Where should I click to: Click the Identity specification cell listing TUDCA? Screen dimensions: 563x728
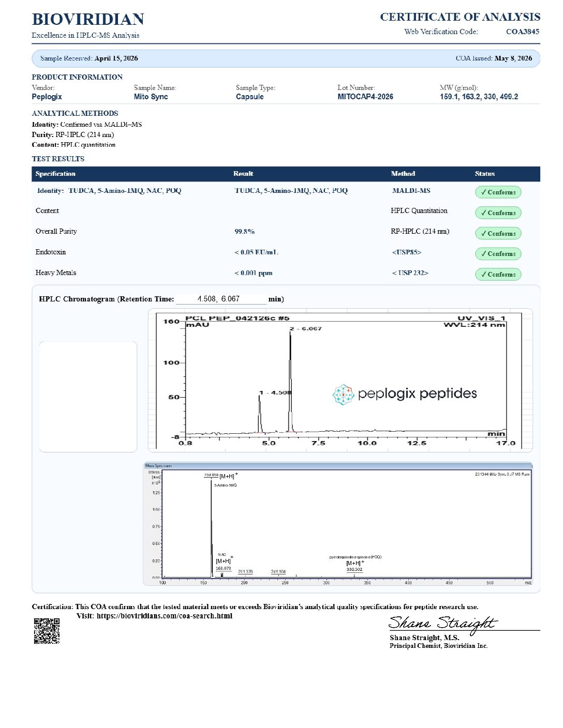(109, 191)
